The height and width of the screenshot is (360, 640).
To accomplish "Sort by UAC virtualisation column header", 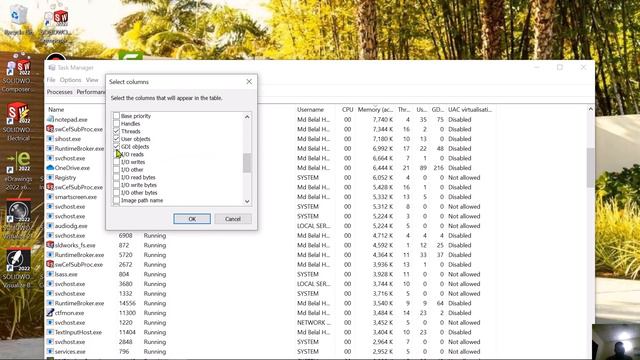I will tap(470, 109).
